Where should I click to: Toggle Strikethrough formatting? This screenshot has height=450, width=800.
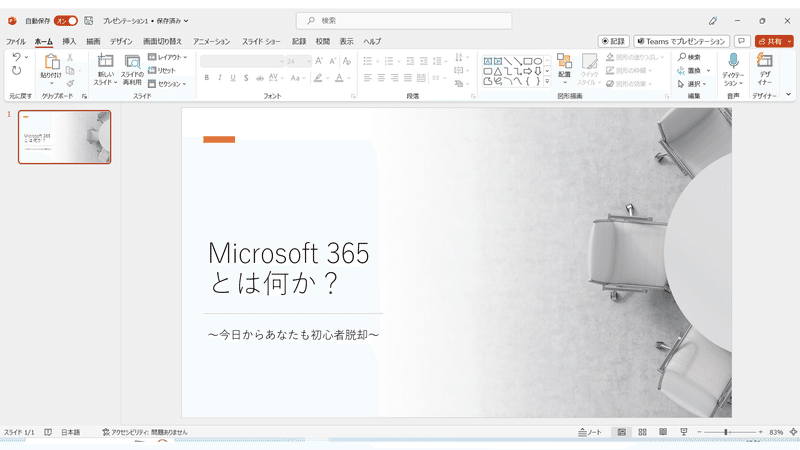coord(260,78)
